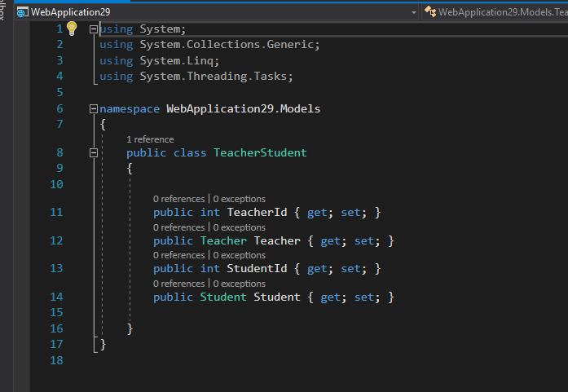The image size is (568, 392).
Task: Click line number 5 in the margin
Action: coord(59,92)
